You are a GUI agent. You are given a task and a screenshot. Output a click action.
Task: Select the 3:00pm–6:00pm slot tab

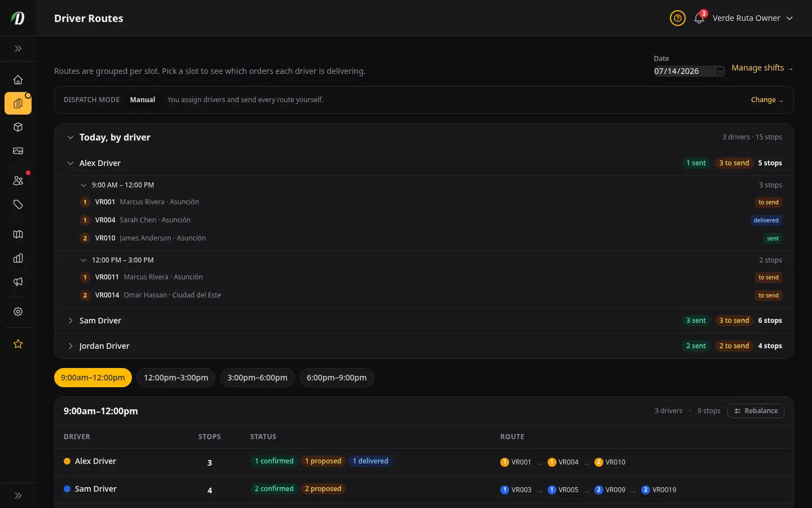[257, 378]
